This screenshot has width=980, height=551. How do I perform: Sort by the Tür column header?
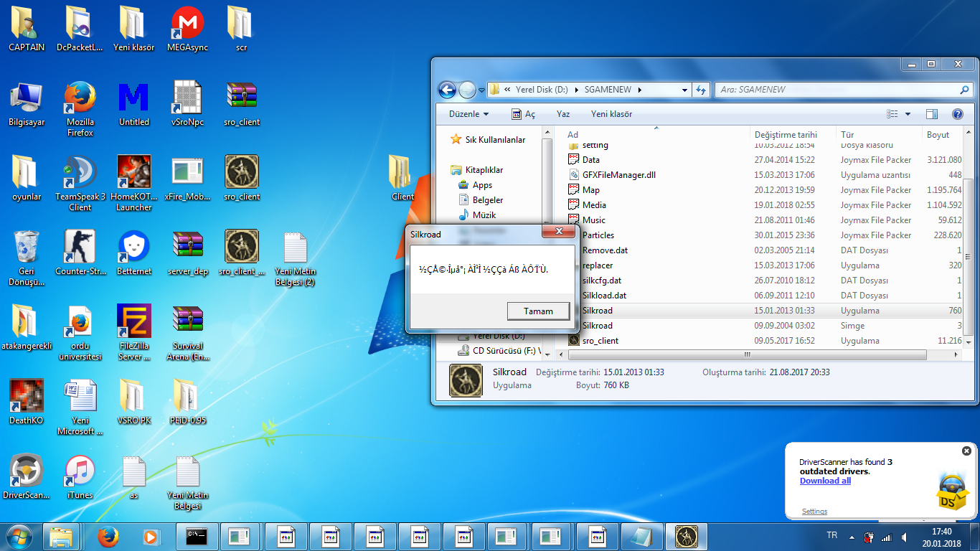point(847,134)
